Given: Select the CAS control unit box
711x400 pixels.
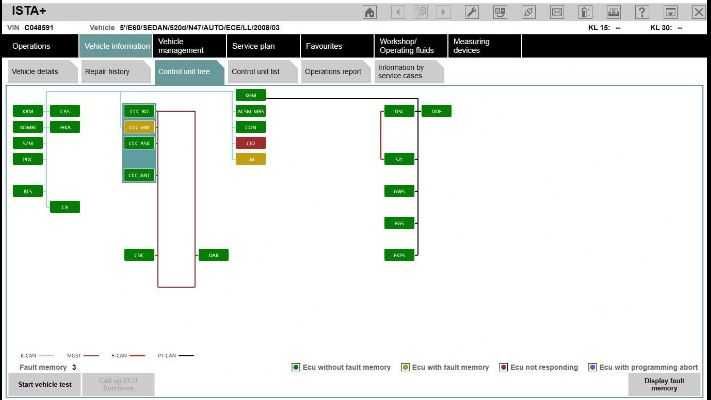Looking at the screenshot, I should click(x=65, y=111).
